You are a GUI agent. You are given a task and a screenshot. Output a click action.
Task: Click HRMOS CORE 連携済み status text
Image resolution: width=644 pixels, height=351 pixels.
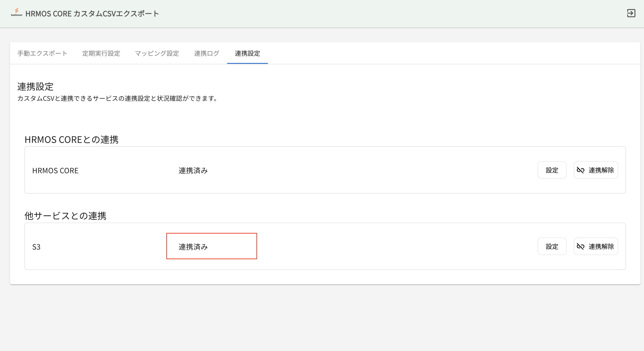tap(193, 171)
